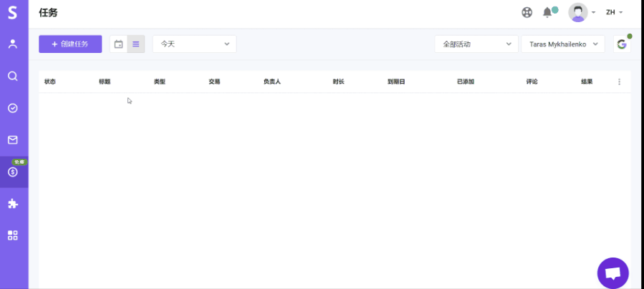
Task: Sort by the 到期日 column header
Action: (396, 82)
